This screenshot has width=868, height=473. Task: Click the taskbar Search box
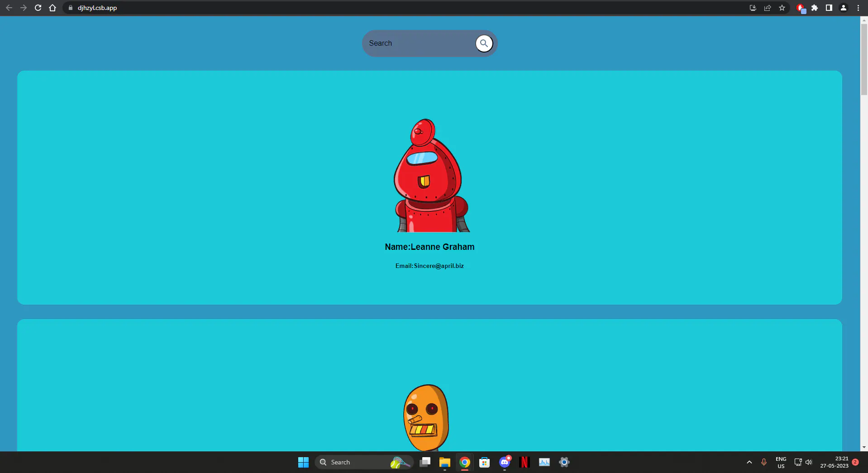pyautogui.click(x=364, y=462)
